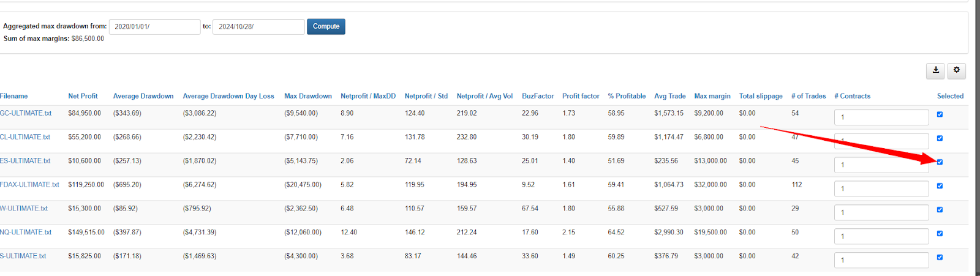Edit contracts field for ES-ULTIMATE.txt
This screenshot has height=276, width=980.
pyautogui.click(x=881, y=165)
